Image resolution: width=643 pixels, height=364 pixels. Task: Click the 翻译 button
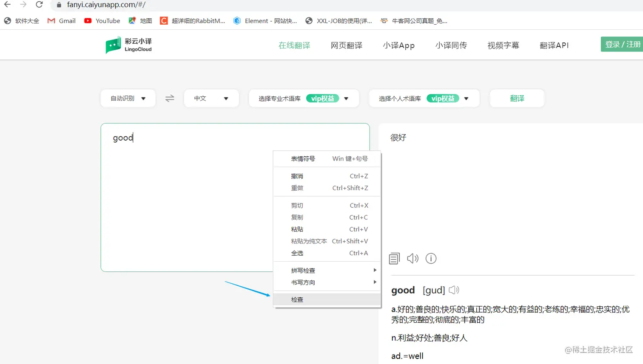517,98
